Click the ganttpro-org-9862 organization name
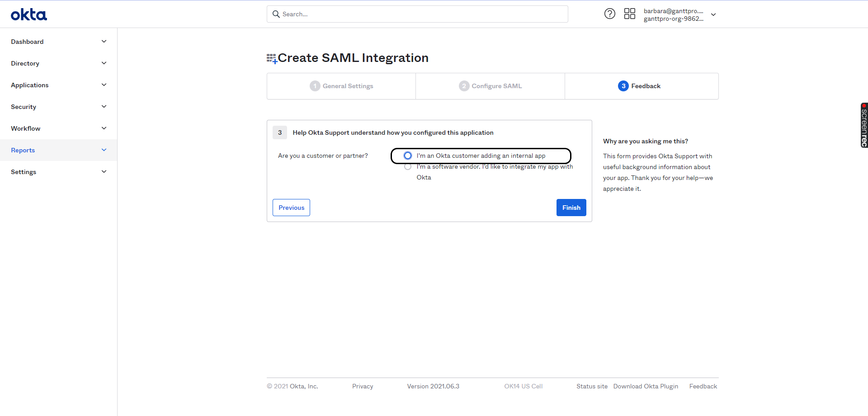868x416 pixels. [673, 19]
